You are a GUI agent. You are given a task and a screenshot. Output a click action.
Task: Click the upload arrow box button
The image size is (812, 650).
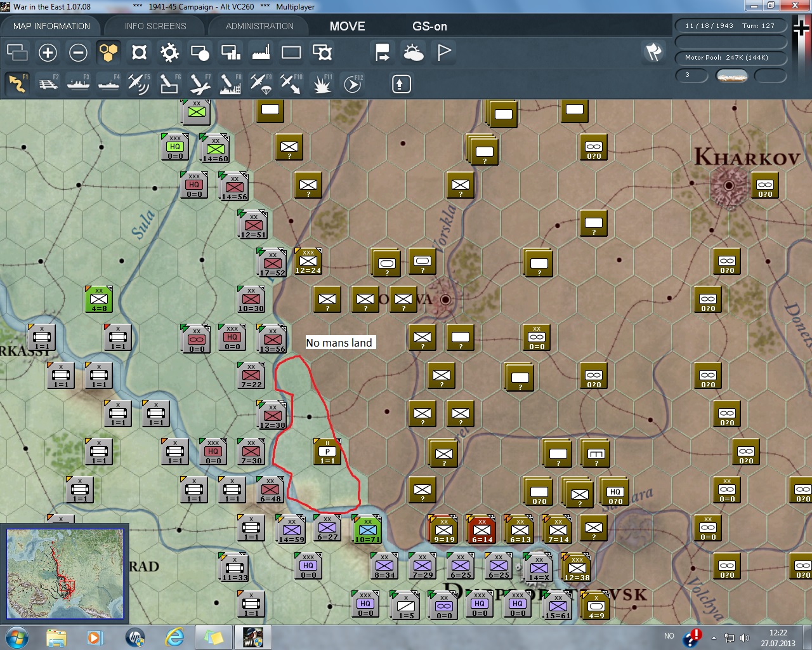[x=401, y=84]
